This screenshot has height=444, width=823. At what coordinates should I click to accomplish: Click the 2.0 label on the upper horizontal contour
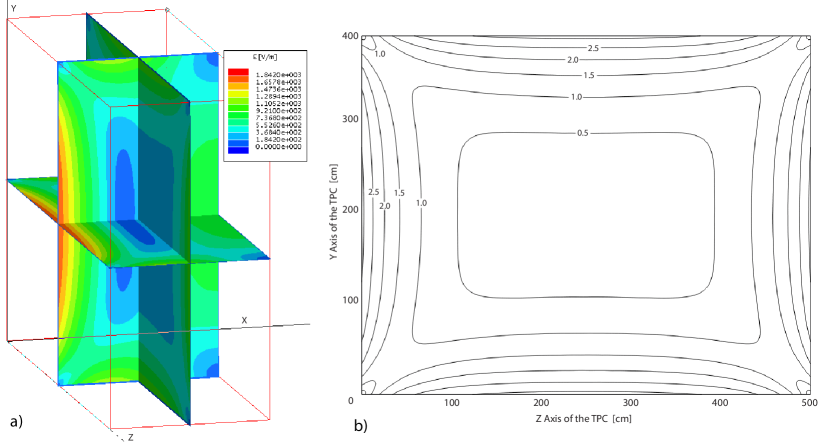572,60
